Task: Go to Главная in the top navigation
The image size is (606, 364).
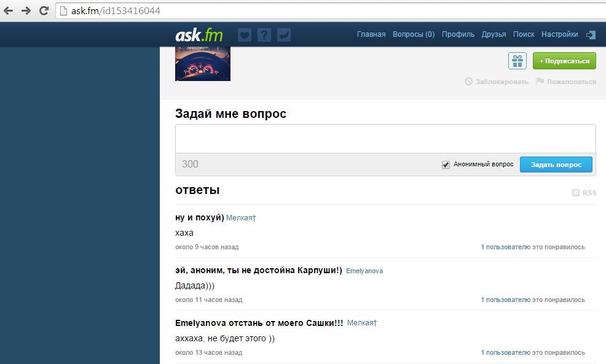Action: tap(371, 34)
